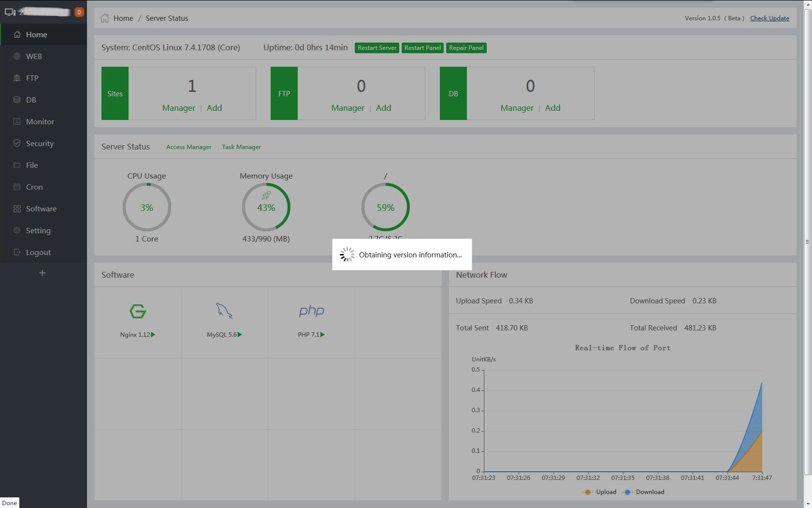The image size is (812, 508).
Task: Click the Nginx 1.12 label
Action: [x=135, y=335]
